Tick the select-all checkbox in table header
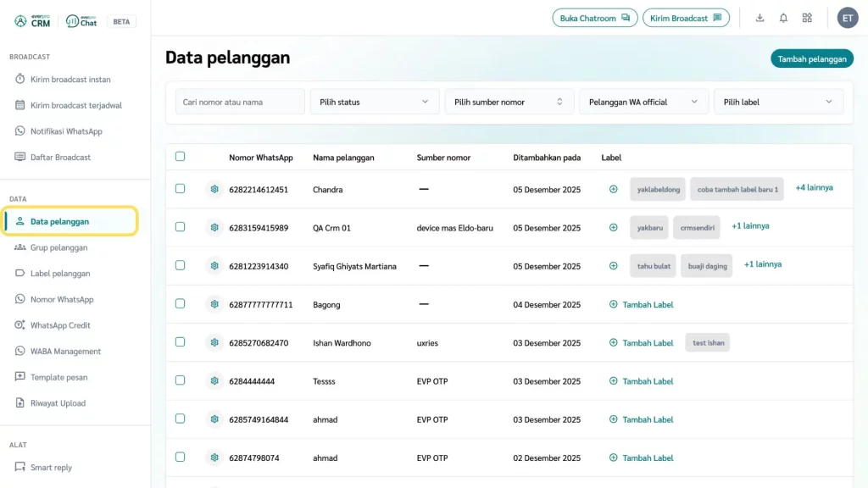Screen dimensions: 868x488 (x=180, y=157)
